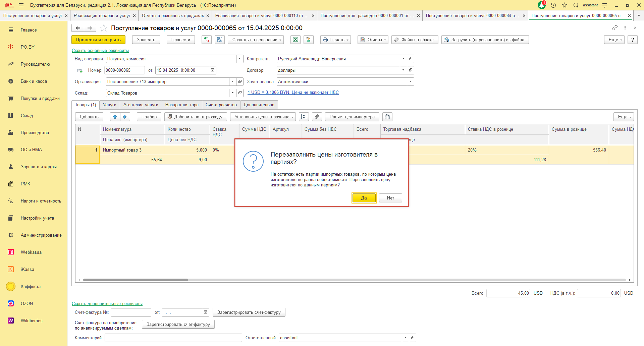
Task: Click the get link icon
Action: (x=615, y=28)
